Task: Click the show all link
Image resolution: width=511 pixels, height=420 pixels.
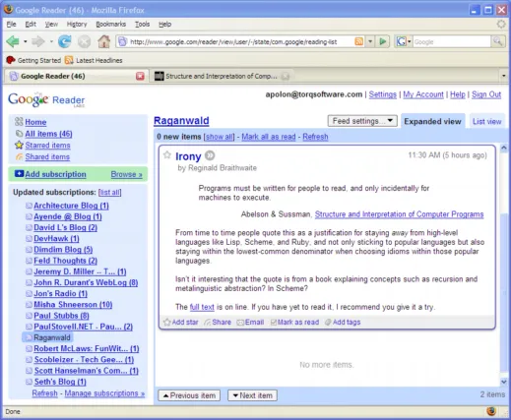Action: [219, 137]
